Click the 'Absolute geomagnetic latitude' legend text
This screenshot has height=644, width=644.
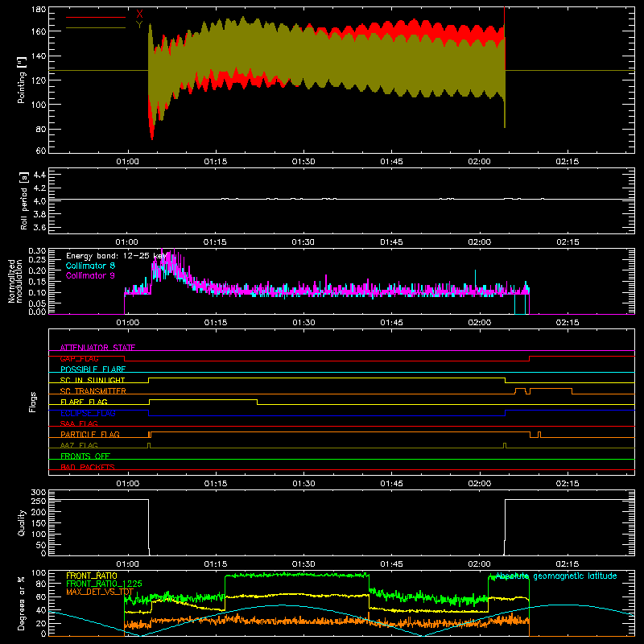556,576
